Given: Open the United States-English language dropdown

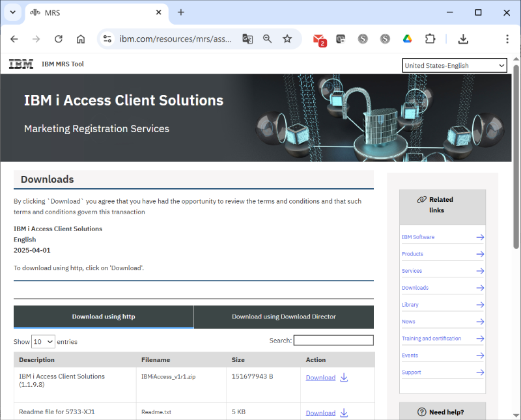Looking at the screenshot, I should [455, 66].
